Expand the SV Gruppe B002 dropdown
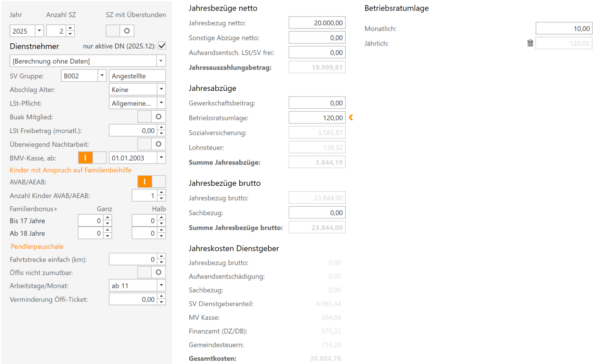593x364 pixels. (x=101, y=75)
